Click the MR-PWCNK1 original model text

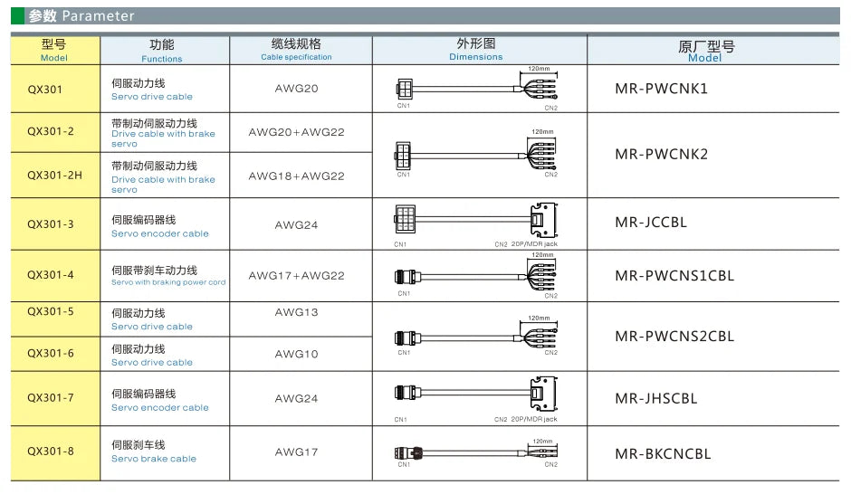pos(661,89)
